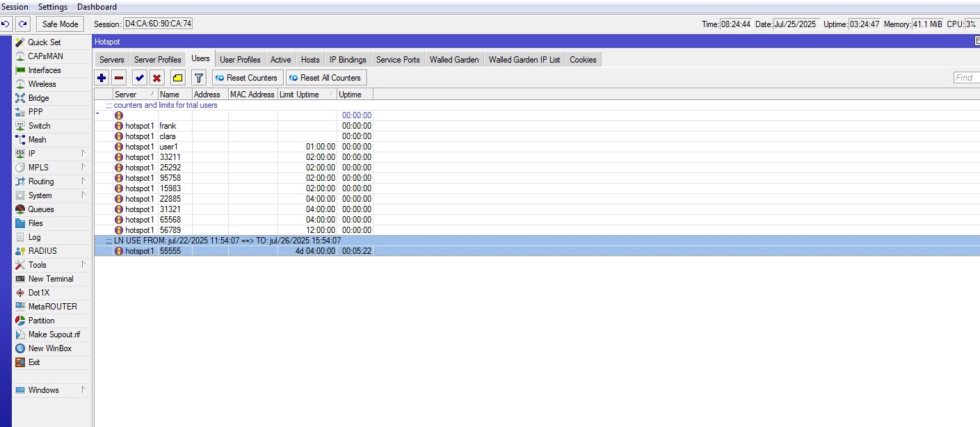
Task: Open Log in the sidebar
Action: pos(52,237)
